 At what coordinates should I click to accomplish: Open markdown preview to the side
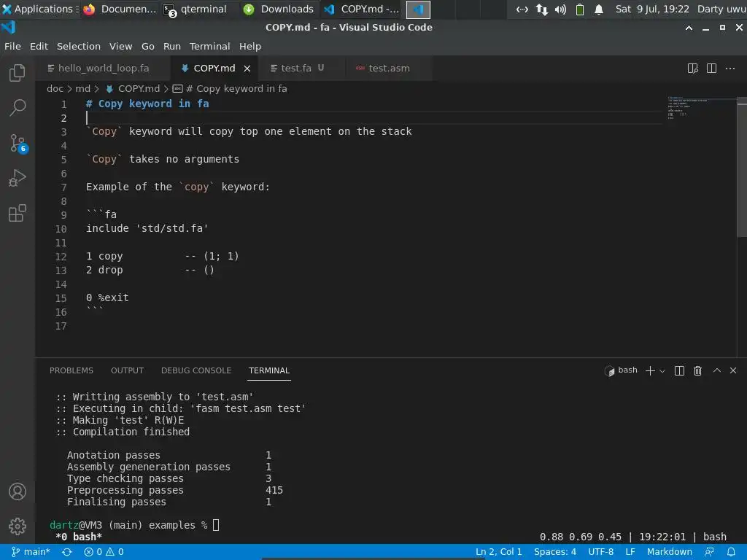(693, 68)
